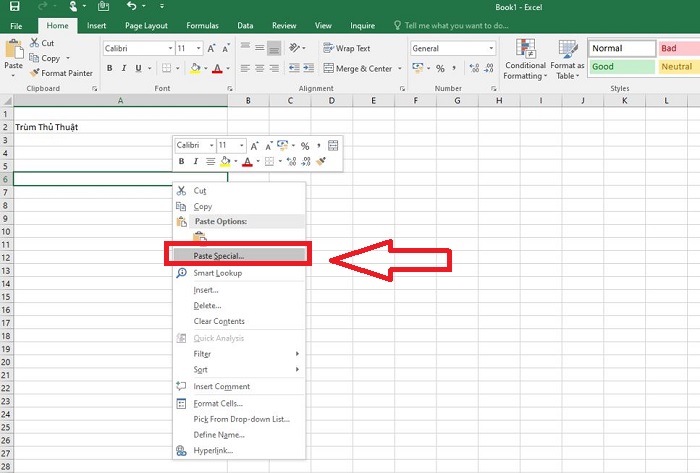This screenshot has width=700, height=473.
Task: Click Merge & Center button
Action: tap(358, 68)
